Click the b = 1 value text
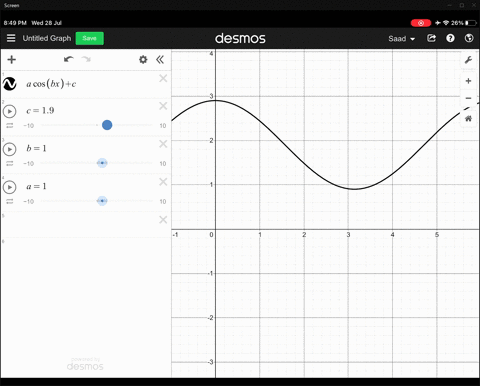 click(x=36, y=148)
